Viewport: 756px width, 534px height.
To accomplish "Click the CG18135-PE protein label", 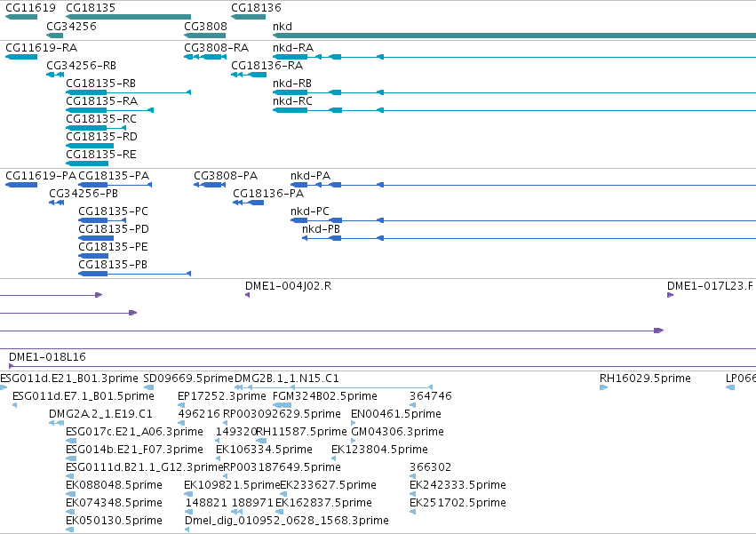I will click(113, 247).
